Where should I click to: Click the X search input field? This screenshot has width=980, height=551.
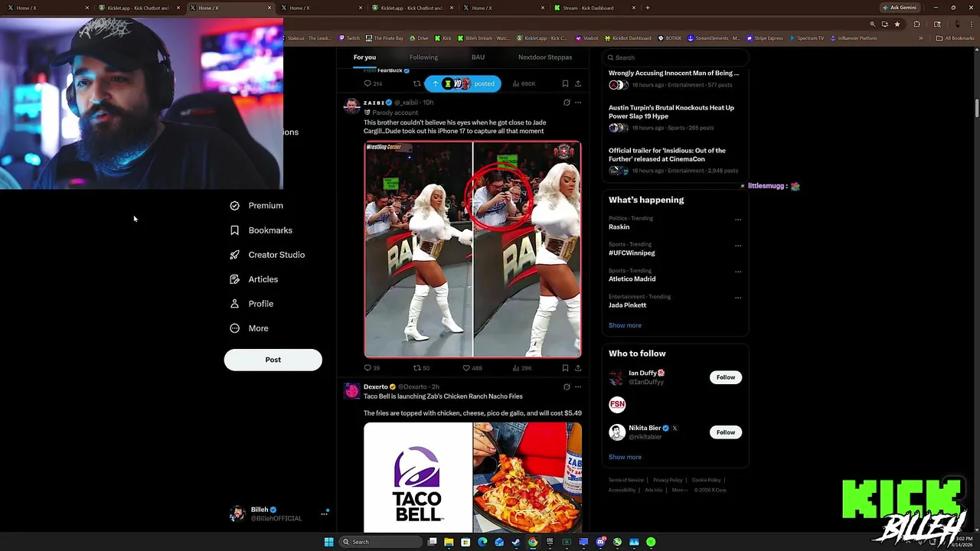[x=675, y=57]
